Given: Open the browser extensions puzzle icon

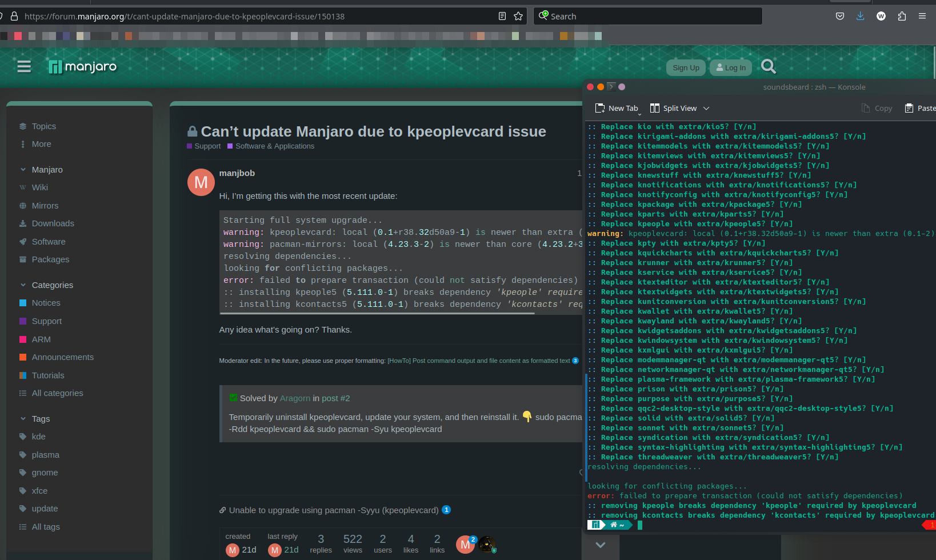Looking at the screenshot, I should click(902, 16).
